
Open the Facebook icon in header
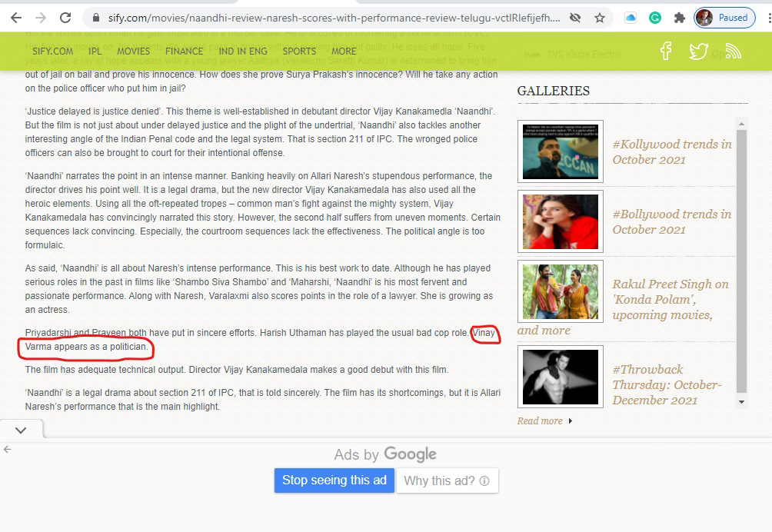click(666, 51)
